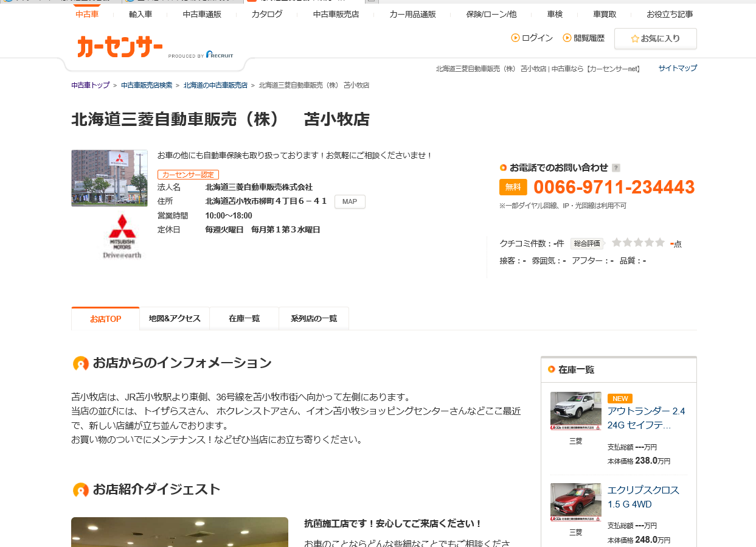Switch to 在庫一覧 tab
The width and height of the screenshot is (756, 547).
pyautogui.click(x=244, y=318)
